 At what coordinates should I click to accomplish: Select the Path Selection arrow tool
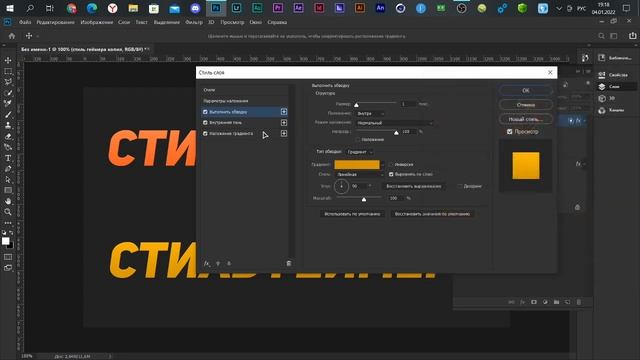[8, 180]
